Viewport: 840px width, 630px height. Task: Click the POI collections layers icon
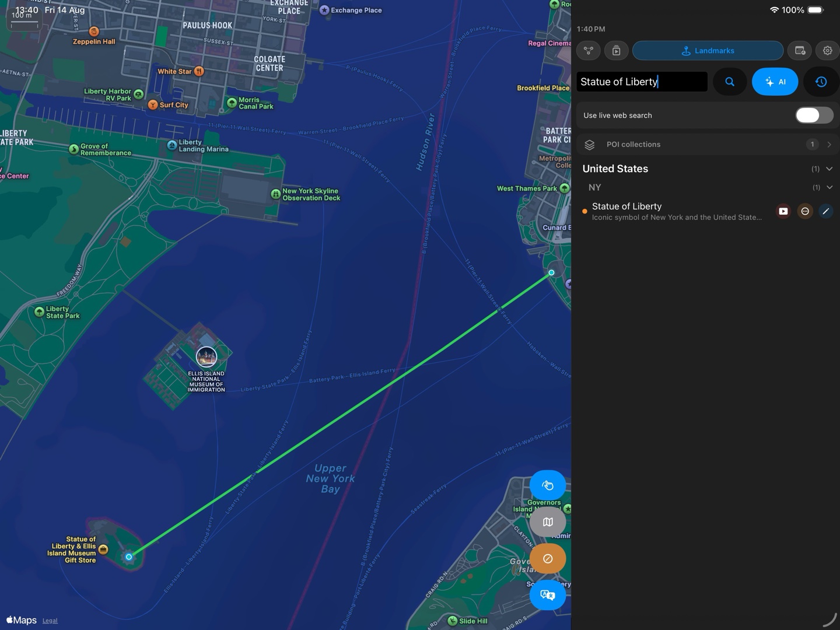[590, 145]
